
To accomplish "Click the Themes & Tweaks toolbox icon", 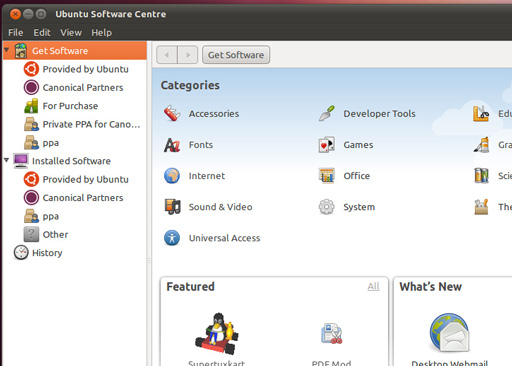I will (x=481, y=207).
